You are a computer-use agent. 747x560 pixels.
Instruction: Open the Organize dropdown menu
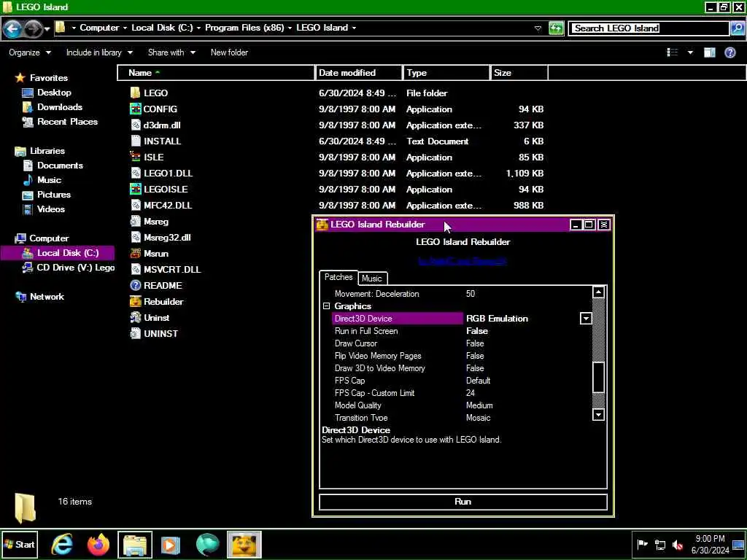[x=29, y=52]
